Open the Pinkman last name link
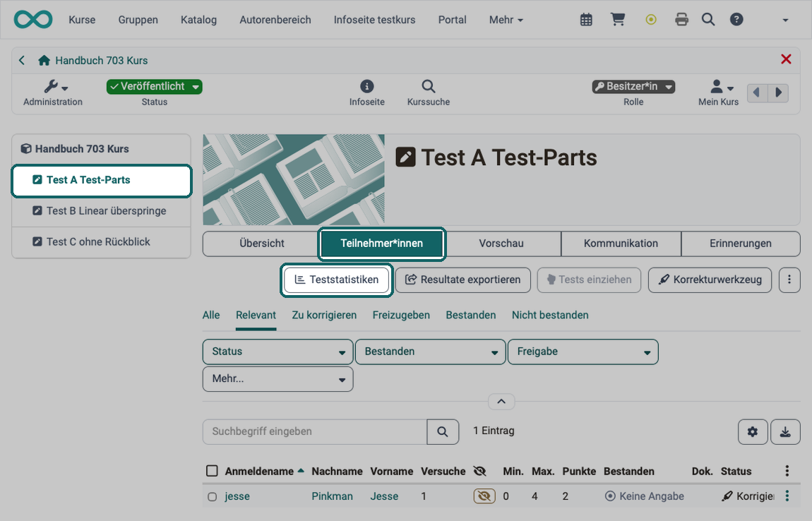The width and height of the screenshot is (812, 521). pyautogui.click(x=332, y=496)
